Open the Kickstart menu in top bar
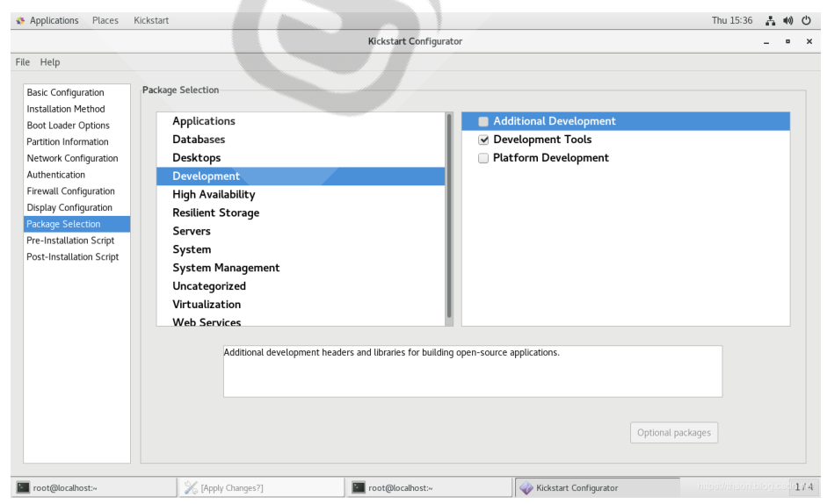The image size is (827, 504). pos(151,20)
